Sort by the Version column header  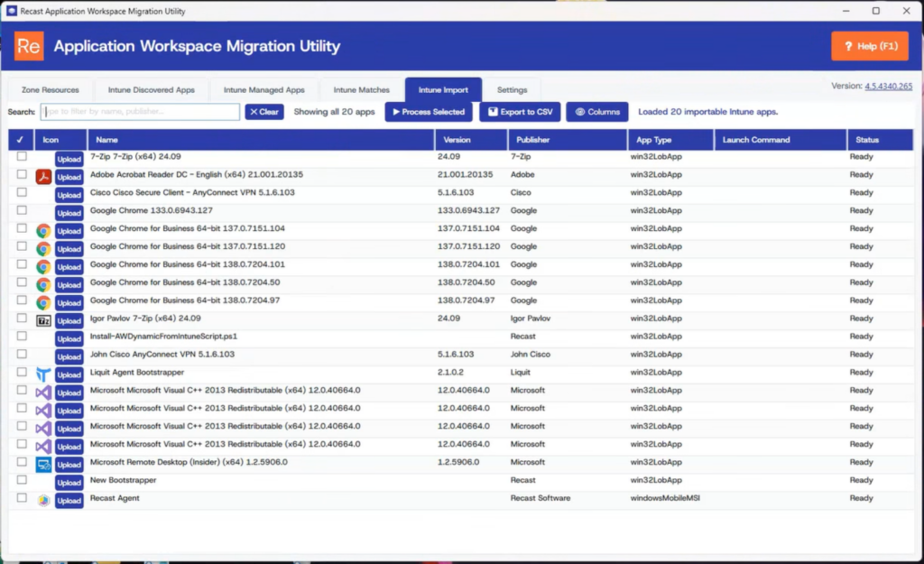[471, 140]
